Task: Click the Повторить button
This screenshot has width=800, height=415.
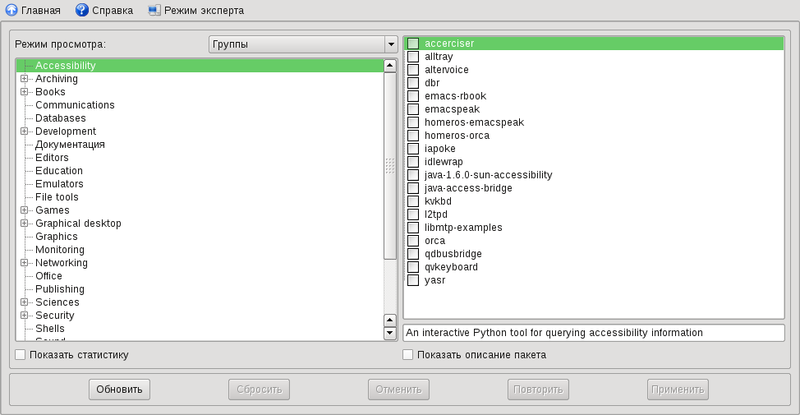Action: click(x=538, y=389)
